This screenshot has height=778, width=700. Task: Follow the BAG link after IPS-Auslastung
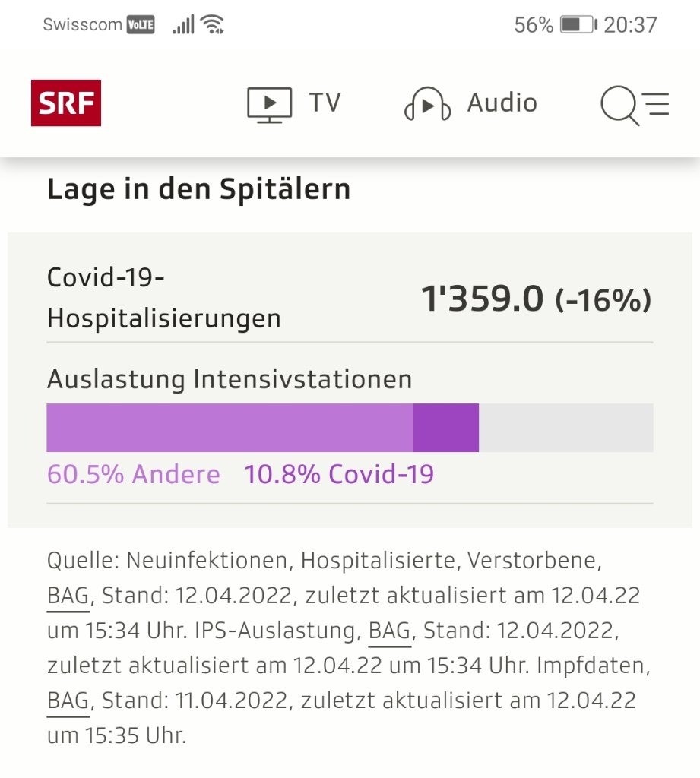(389, 631)
